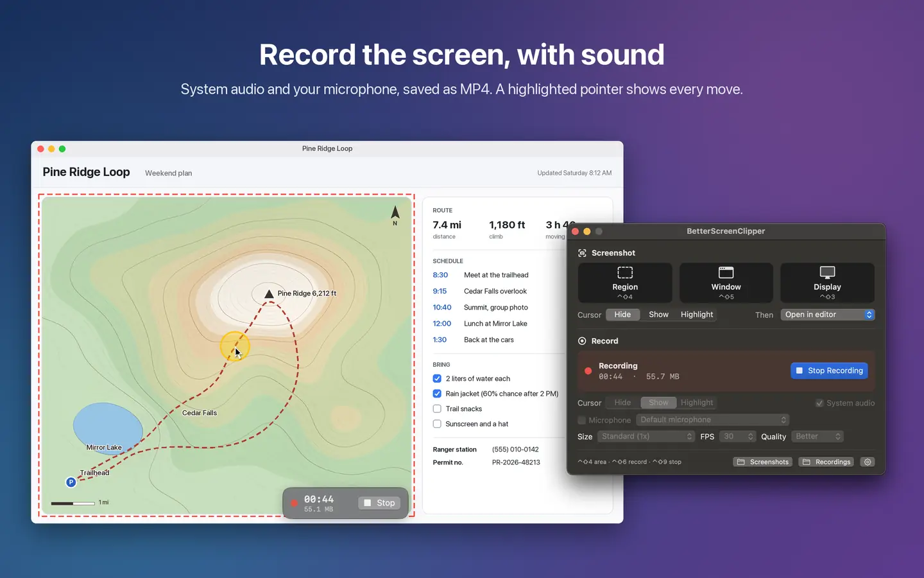924x578 pixels.
Task: Check Sunscreen and a hat
Action: click(x=437, y=424)
